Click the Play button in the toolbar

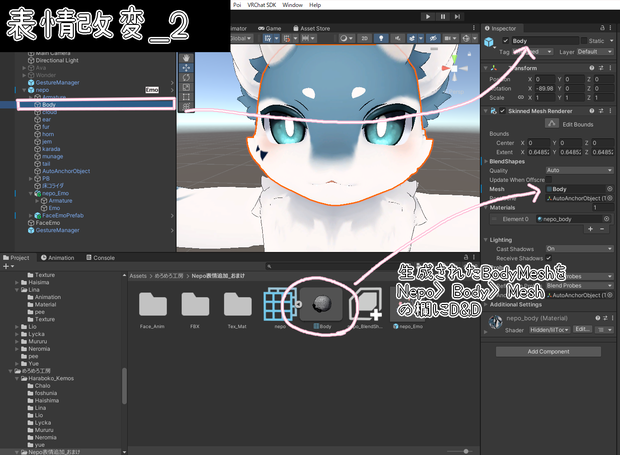coord(428,17)
